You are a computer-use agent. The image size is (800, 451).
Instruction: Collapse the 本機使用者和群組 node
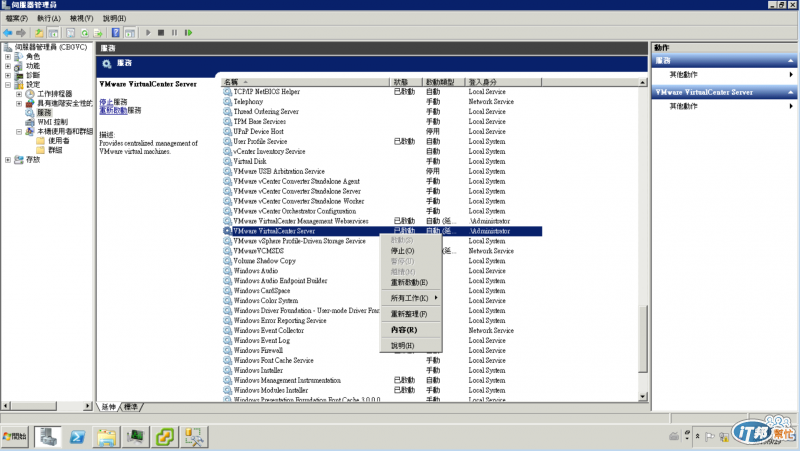tap(19, 132)
